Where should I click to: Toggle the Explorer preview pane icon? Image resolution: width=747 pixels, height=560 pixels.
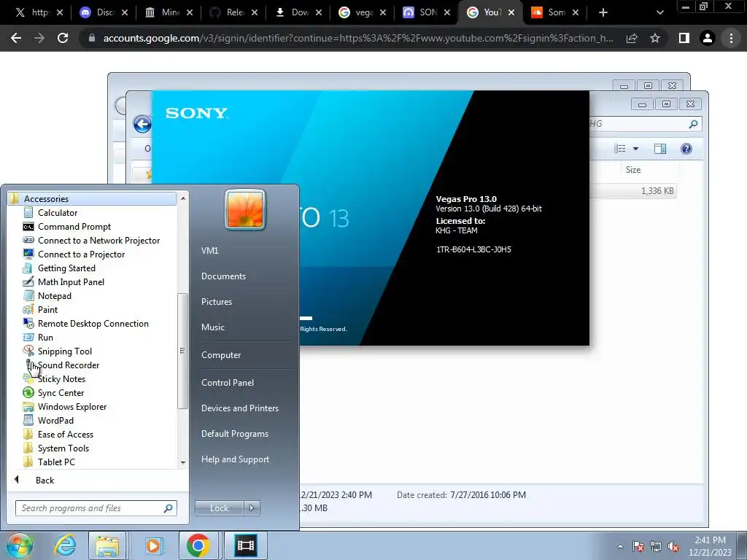(x=659, y=149)
